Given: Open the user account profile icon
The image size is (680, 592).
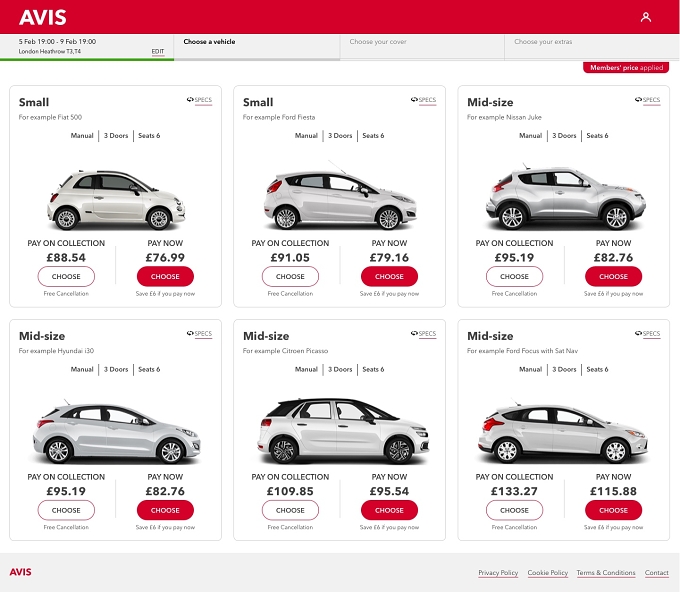Looking at the screenshot, I should 646,17.
